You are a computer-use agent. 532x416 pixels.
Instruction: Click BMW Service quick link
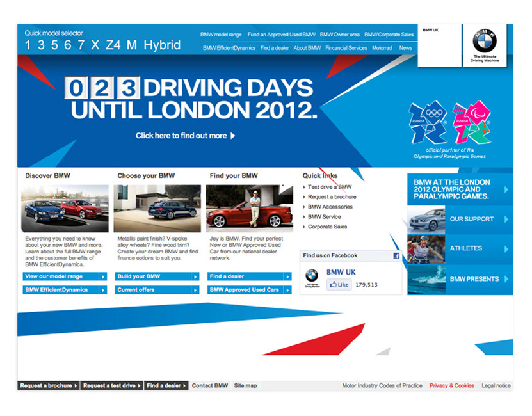325,216
